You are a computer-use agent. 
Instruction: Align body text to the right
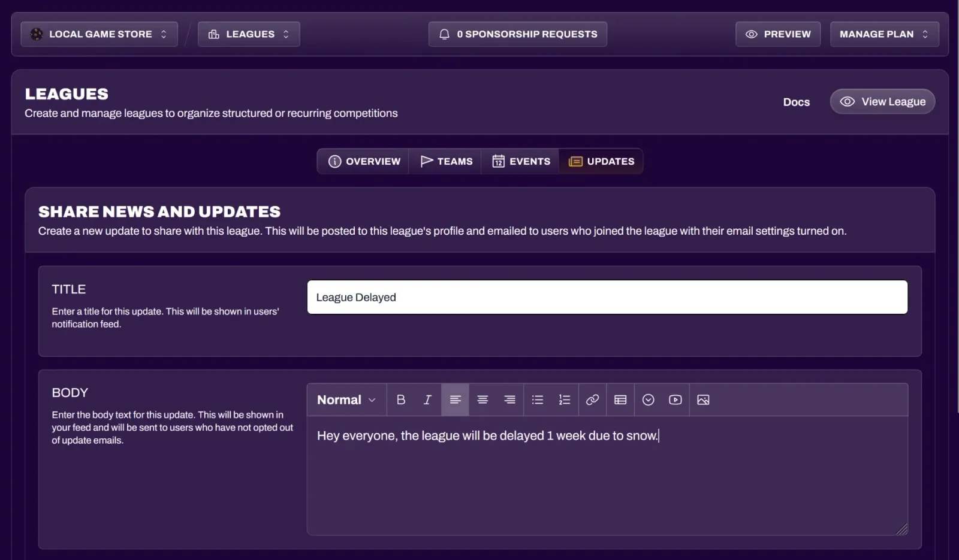pos(509,399)
